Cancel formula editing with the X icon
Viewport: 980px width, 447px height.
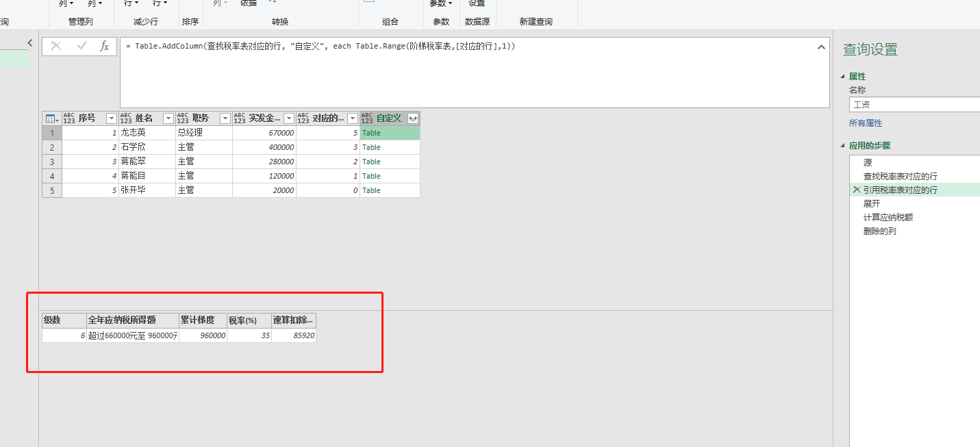(55, 47)
